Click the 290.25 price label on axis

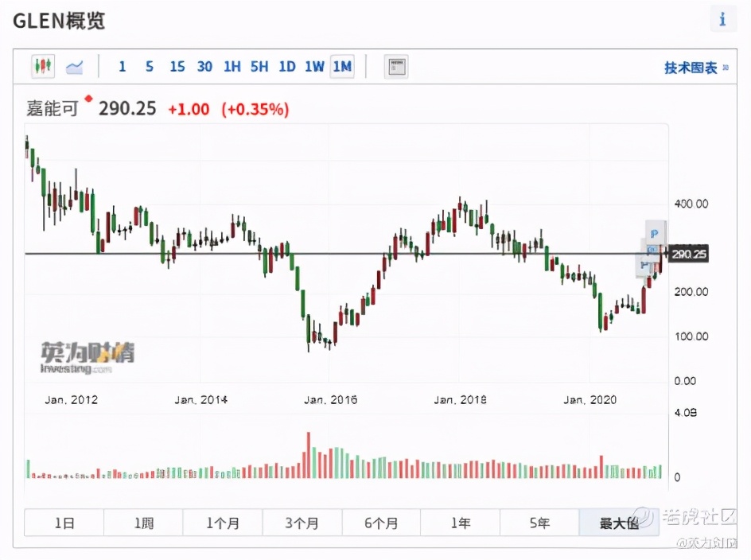[689, 254]
